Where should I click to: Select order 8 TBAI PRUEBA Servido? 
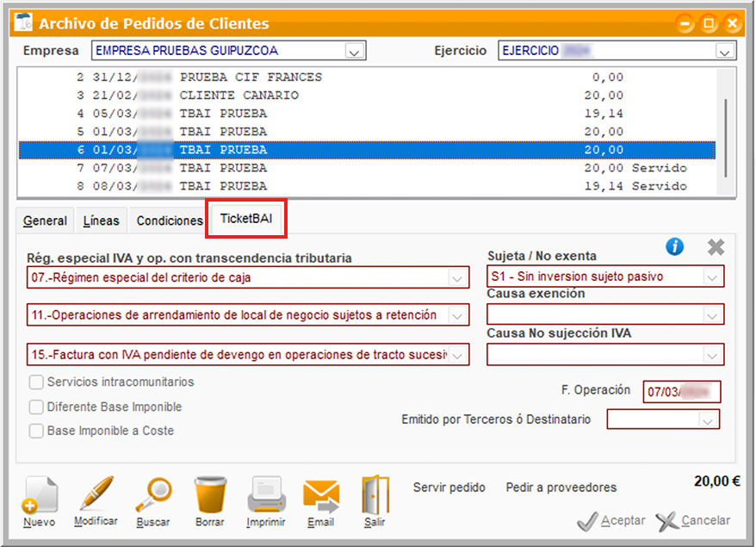367,186
